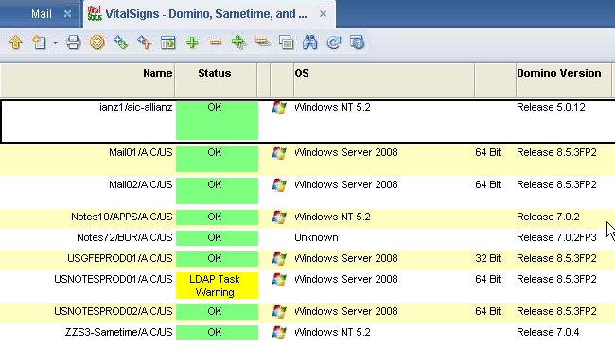Screen dimensions: 615x364
Task: Click the star with orange up-arrow icon
Action: click(x=145, y=43)
